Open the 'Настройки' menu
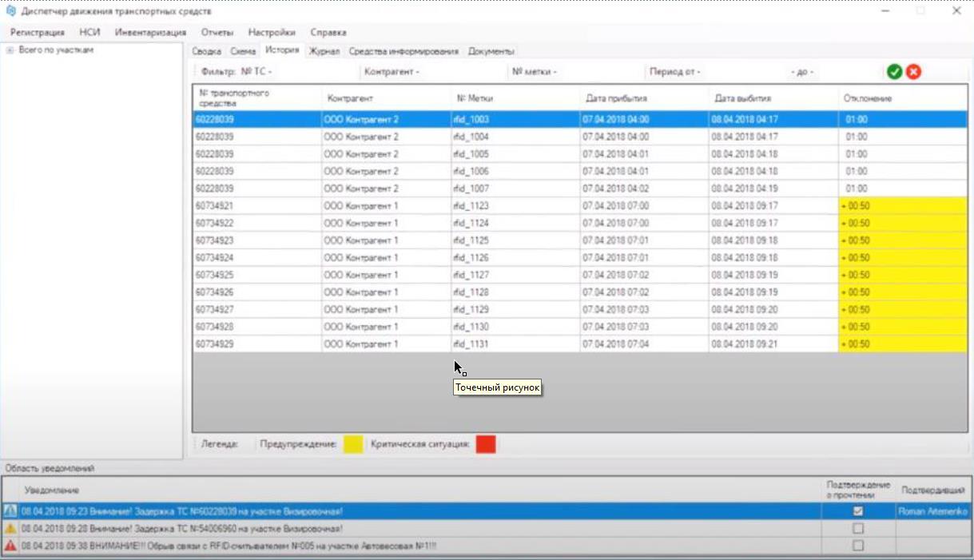 (272, 33)
